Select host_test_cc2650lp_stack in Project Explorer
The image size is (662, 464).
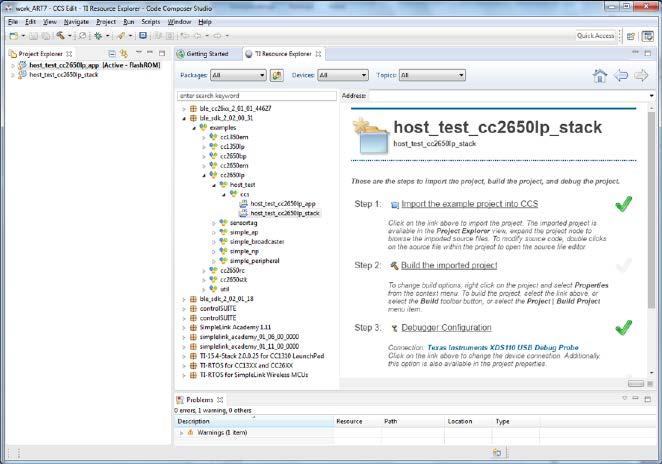(63, 75)
